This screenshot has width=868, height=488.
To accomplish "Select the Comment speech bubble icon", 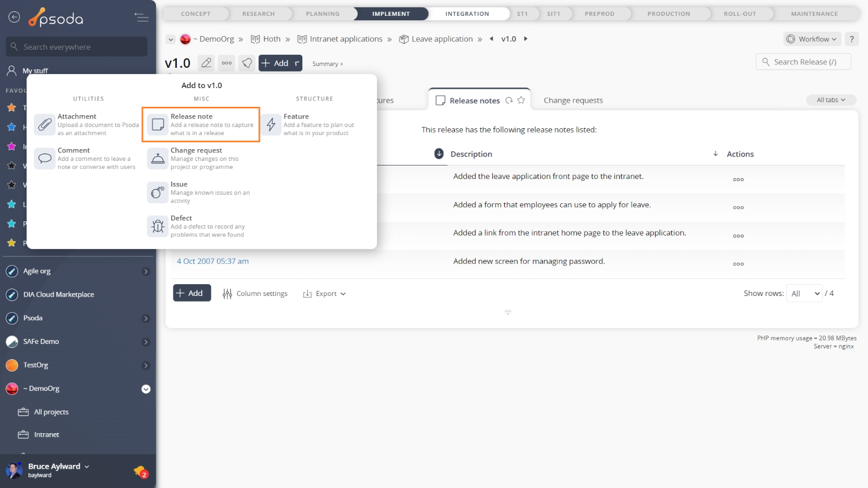I will (45, 158).
